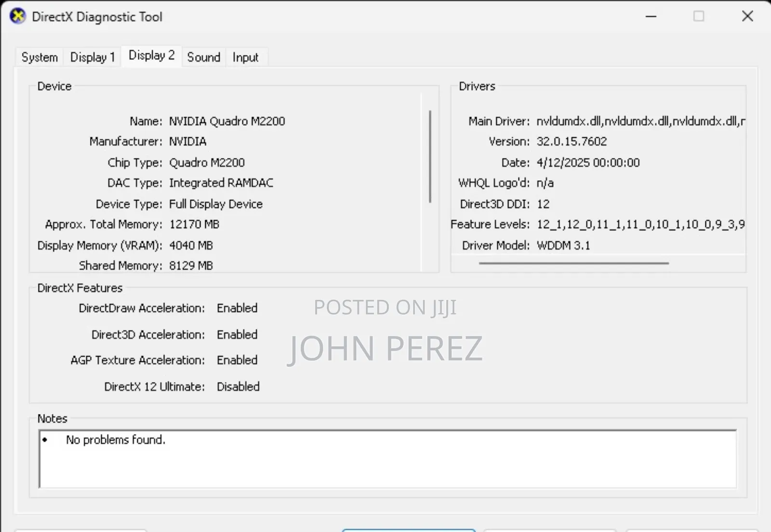Click the Chip Type value Quadro M2200
This screenshot has width=771, height=532.
point(207,163)
